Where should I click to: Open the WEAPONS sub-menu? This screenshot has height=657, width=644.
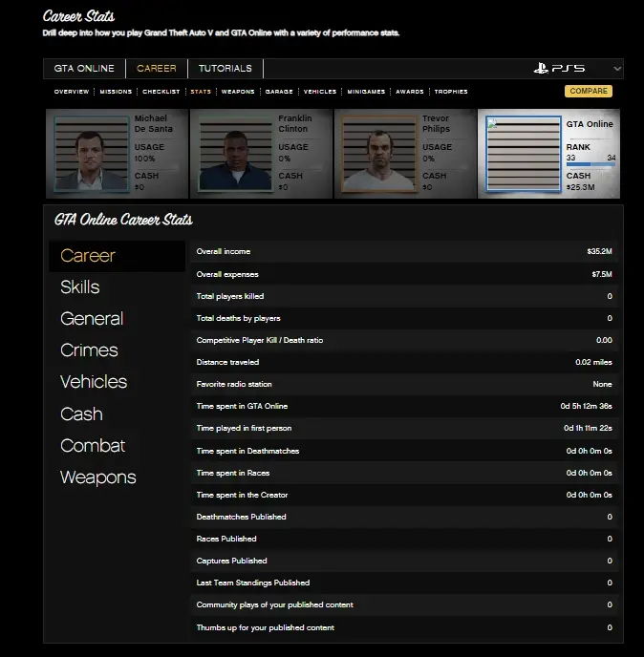[238, 92]
